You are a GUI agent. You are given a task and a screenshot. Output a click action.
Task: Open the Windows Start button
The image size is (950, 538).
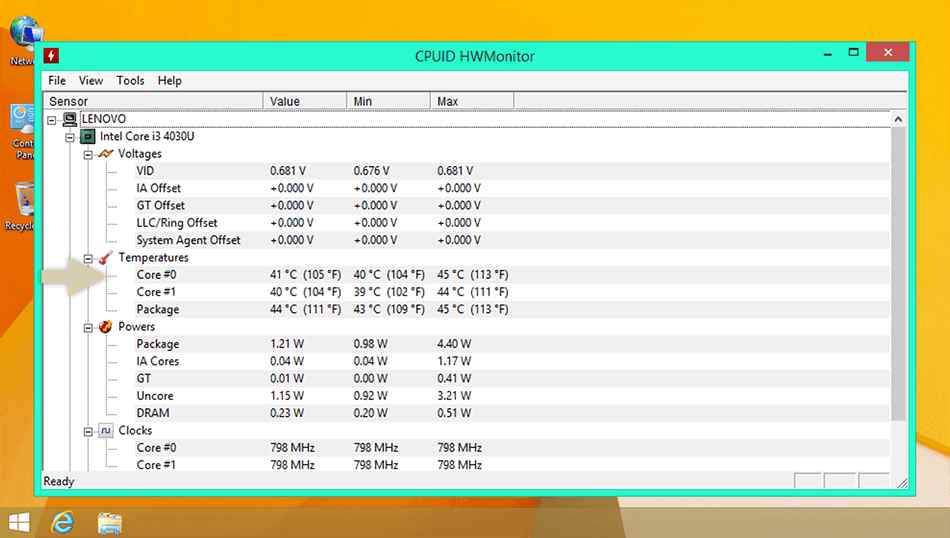[19, 522]
